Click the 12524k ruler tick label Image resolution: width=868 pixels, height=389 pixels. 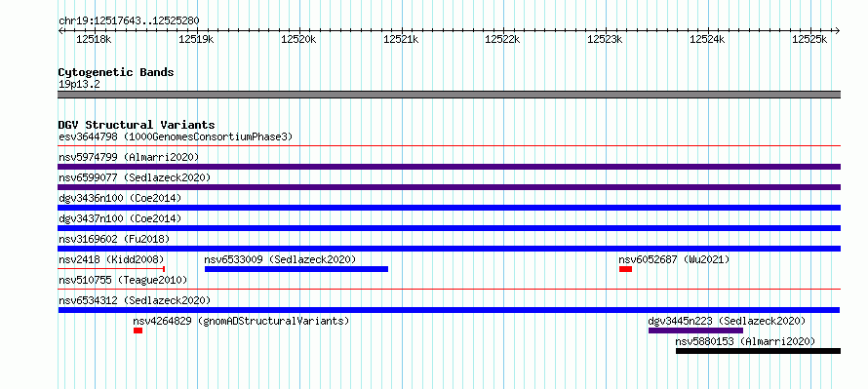(x=707, y=39)
